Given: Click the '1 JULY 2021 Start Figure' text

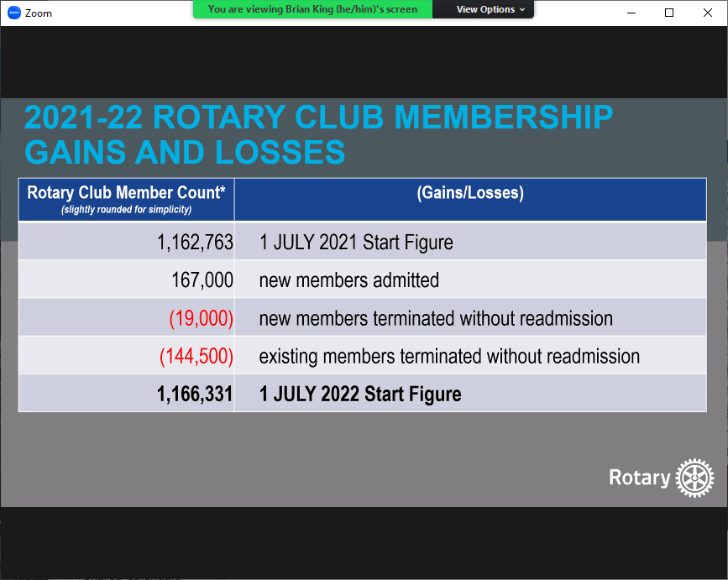Looking at the screenshot, I should (x=356, y=243).
